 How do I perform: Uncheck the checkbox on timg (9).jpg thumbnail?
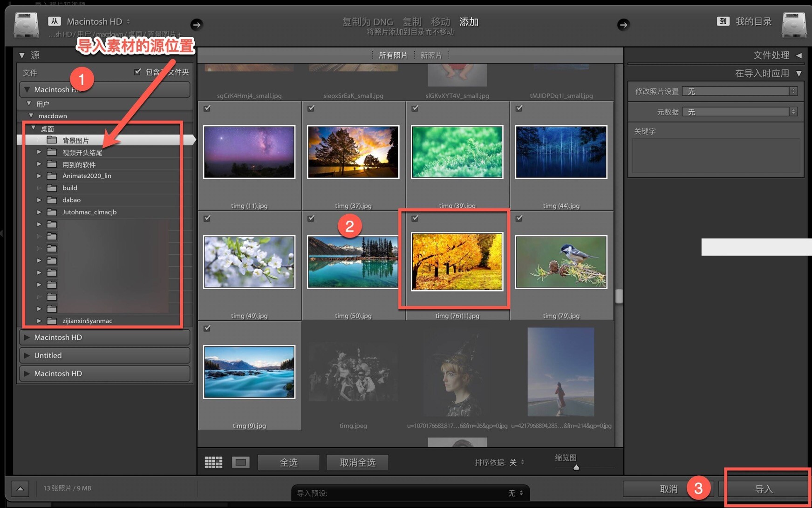207,328
